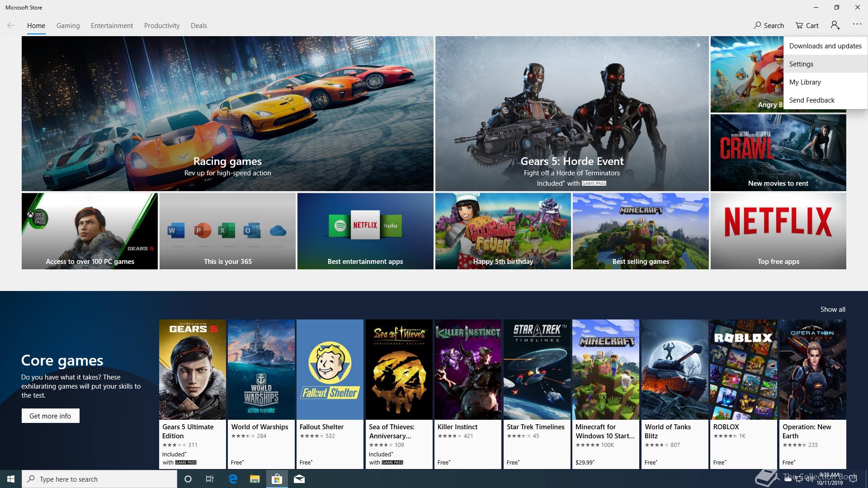This screenshot has height=488, width=868.
Task: Open the Racing games banner
Action: (x=227, y=113)
